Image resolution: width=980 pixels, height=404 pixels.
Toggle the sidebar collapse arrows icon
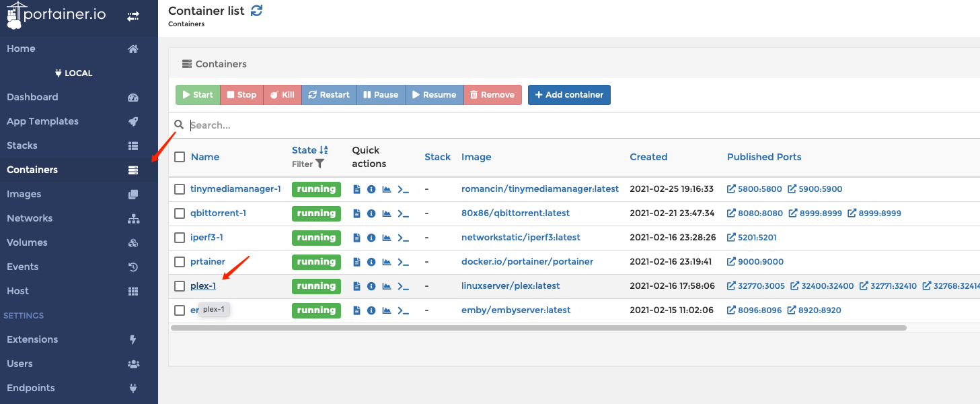click(133, 16)
